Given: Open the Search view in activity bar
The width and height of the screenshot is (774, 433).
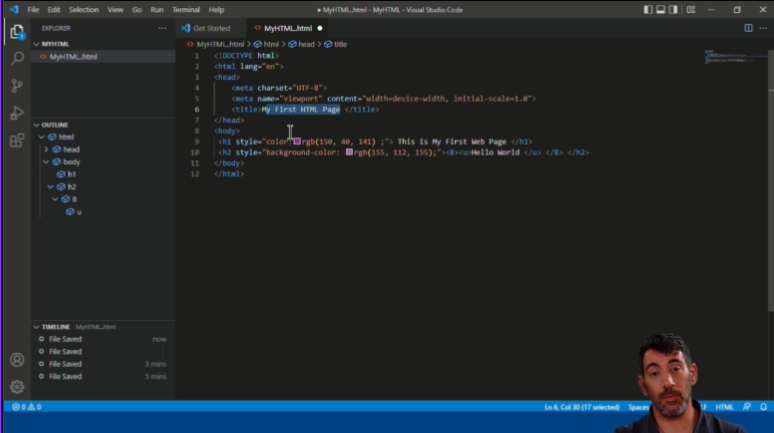Looking at the screenshot, I should [17, 59].
